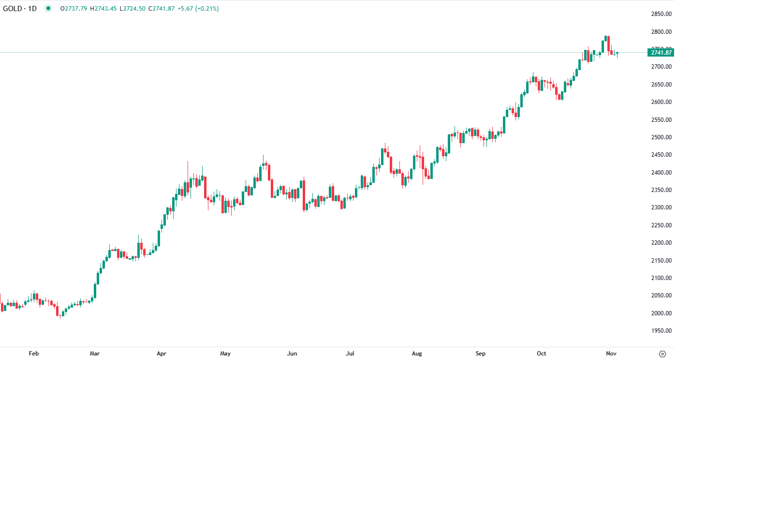Click the green market status dot
This screenshot has width=779, height=532.
pos(48,8)
